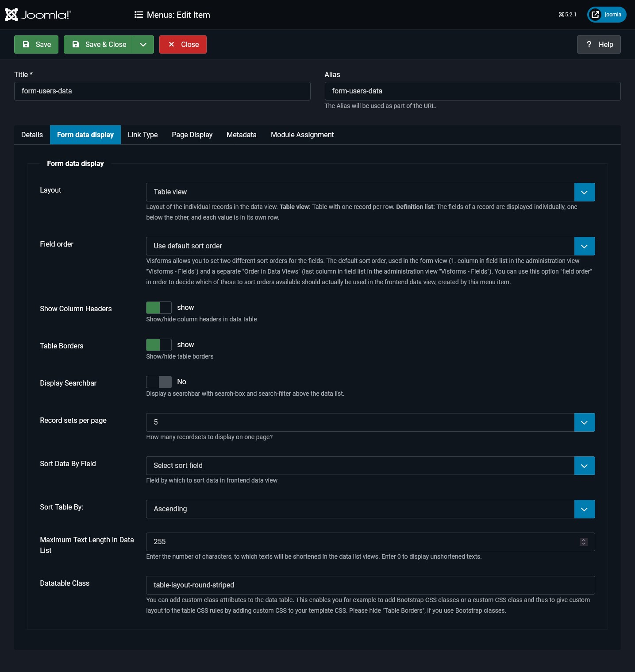Click the external link icon on the joomla button
The width and height of the screenshot is (635, 672).
pos(594,14)
